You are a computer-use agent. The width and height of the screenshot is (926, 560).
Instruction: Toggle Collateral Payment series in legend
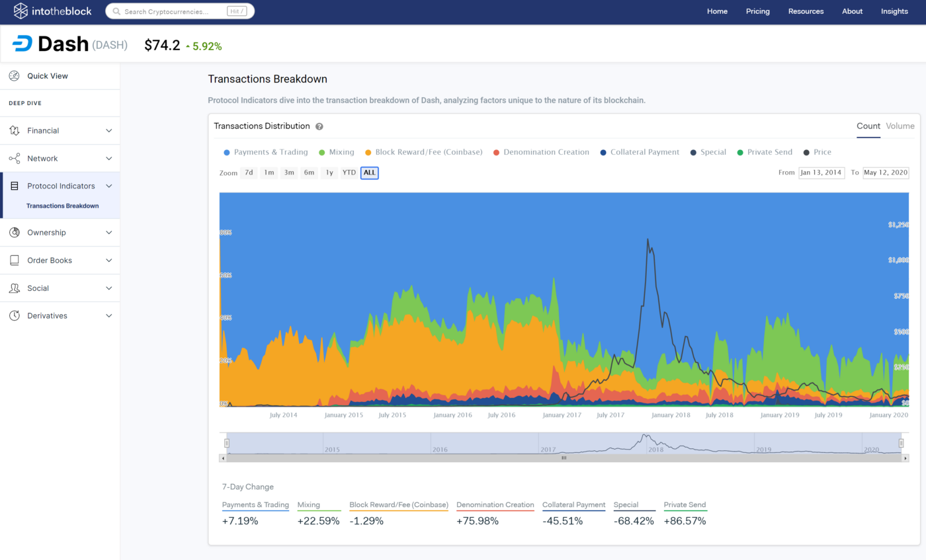(639, 152)
